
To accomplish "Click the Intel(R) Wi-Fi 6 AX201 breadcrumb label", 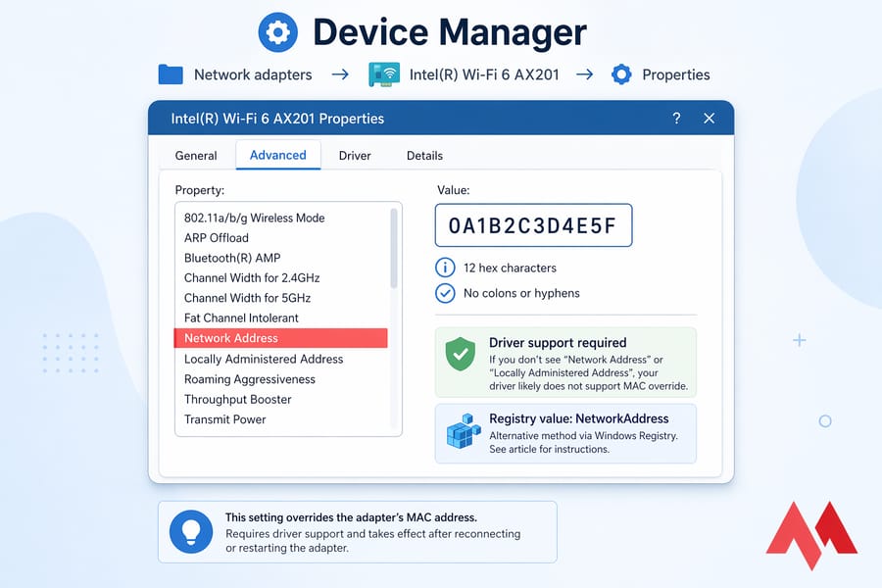I will [x=484, y=74].
